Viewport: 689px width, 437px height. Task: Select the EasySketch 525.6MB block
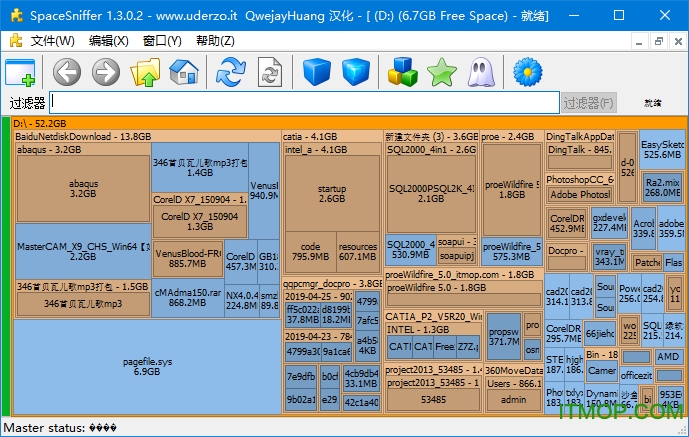pyautogui.click(x=662, y=149)
